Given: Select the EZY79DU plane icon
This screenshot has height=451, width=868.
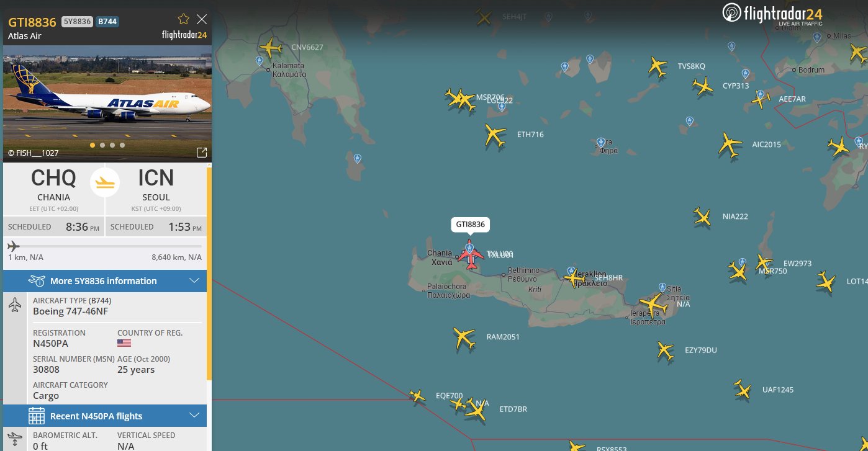Looking at the screenshot, I should [x=665, y=351].
